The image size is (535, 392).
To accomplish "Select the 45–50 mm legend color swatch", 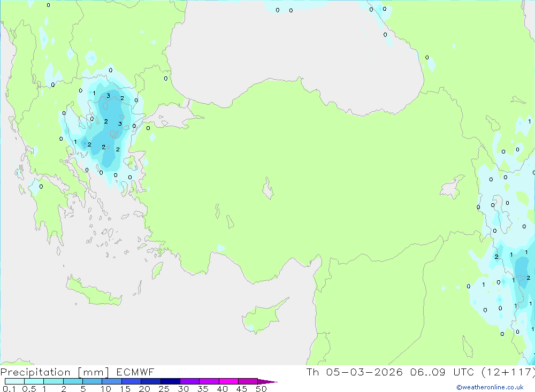I will point(248,381).
